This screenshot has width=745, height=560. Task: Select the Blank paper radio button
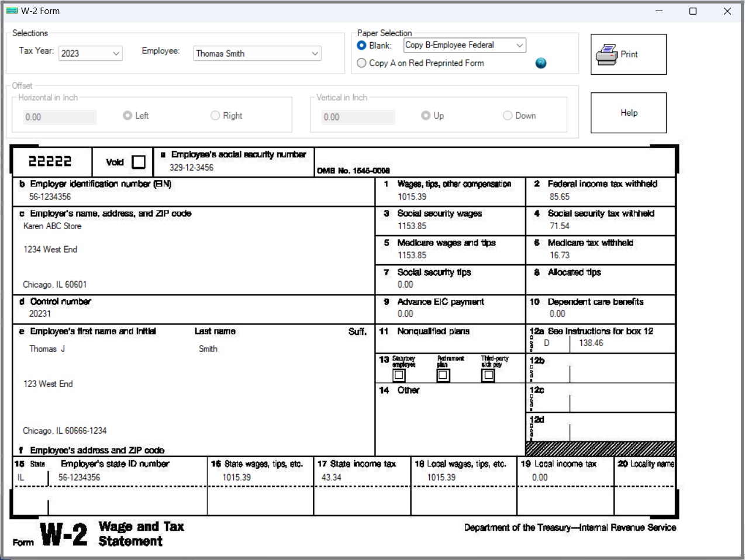(x=361, y=45)
